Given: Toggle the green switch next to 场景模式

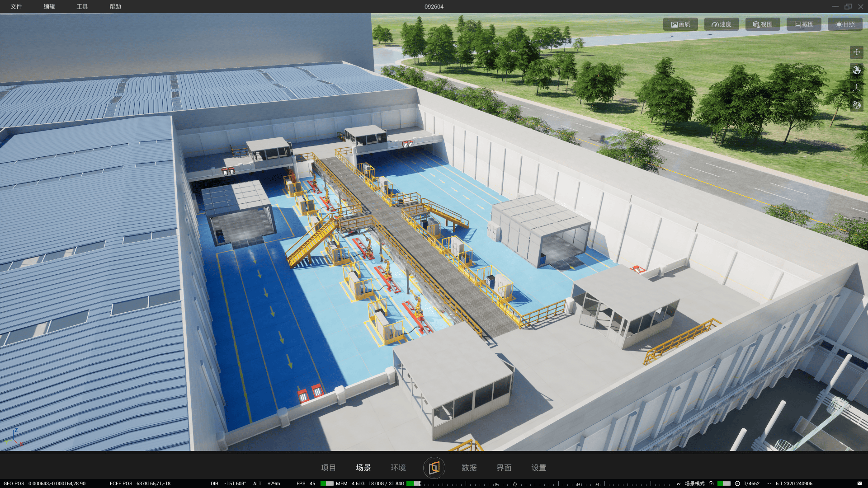Looking at the screenshot, I should pyautogui.click(x=724, y=483).
